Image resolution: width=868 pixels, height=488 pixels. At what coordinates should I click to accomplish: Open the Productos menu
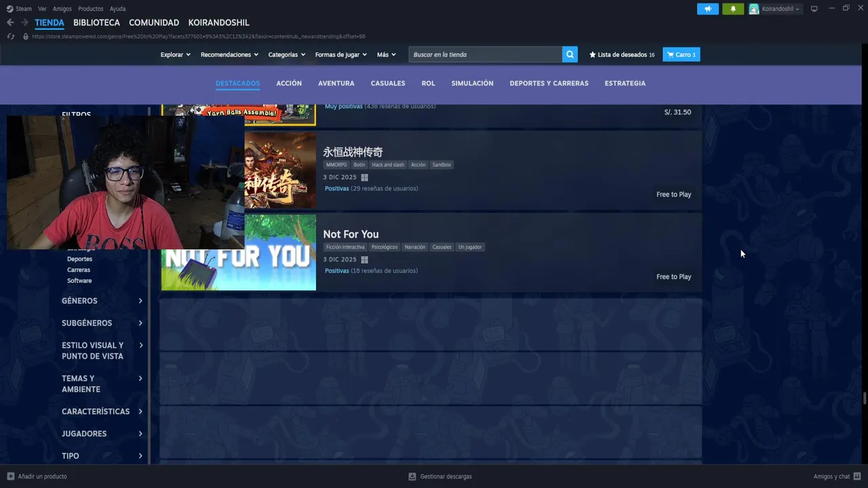tap(91, 9)
